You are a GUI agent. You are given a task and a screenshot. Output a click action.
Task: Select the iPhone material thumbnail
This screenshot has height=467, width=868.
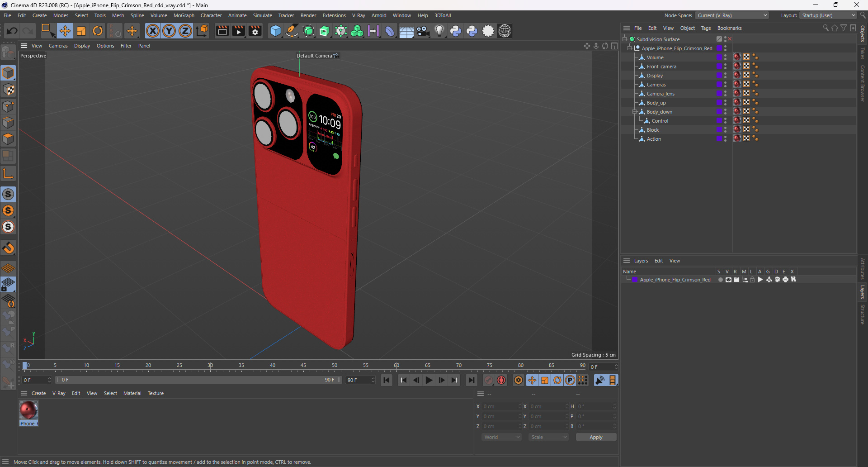[x=28, y=410]
